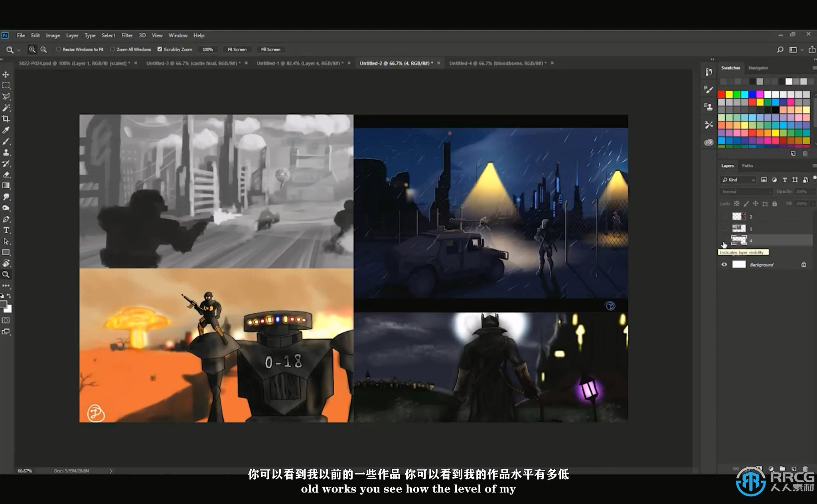Switch to the Navigator panel tab
The width and height of the screenshot is (817, 504).
[x=758, y=68]
